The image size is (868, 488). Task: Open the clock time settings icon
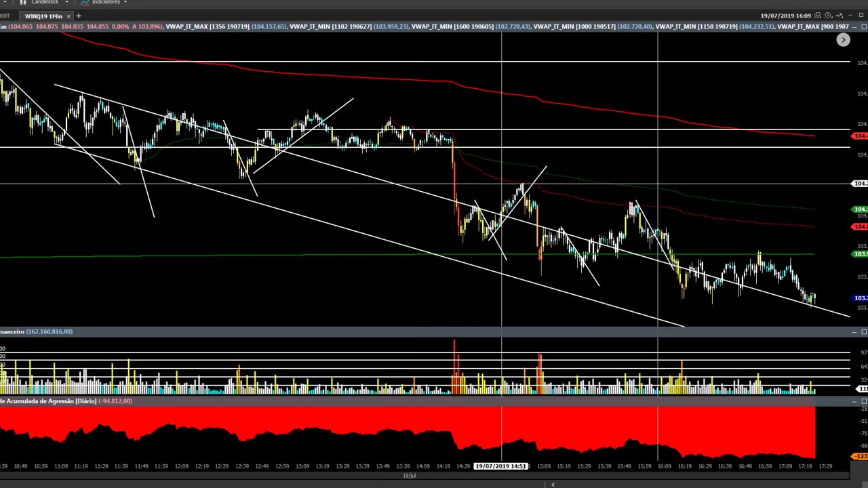click(x=829, y=16)
